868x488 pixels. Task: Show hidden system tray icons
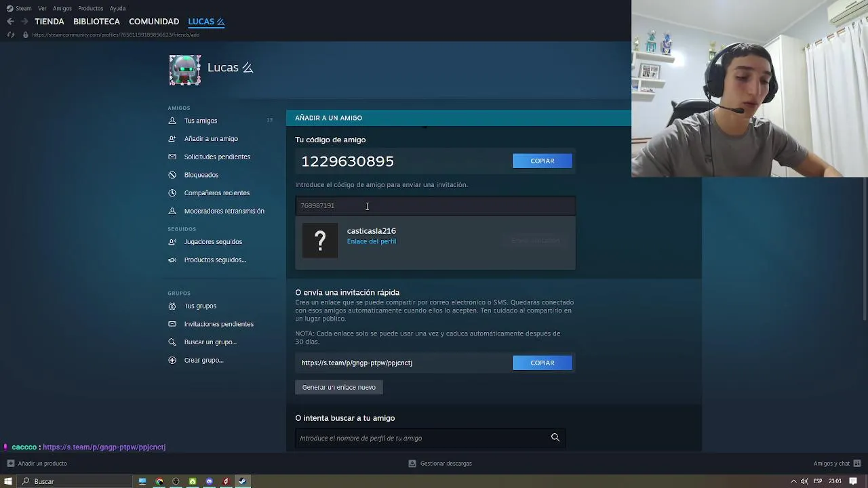[793, 481]
